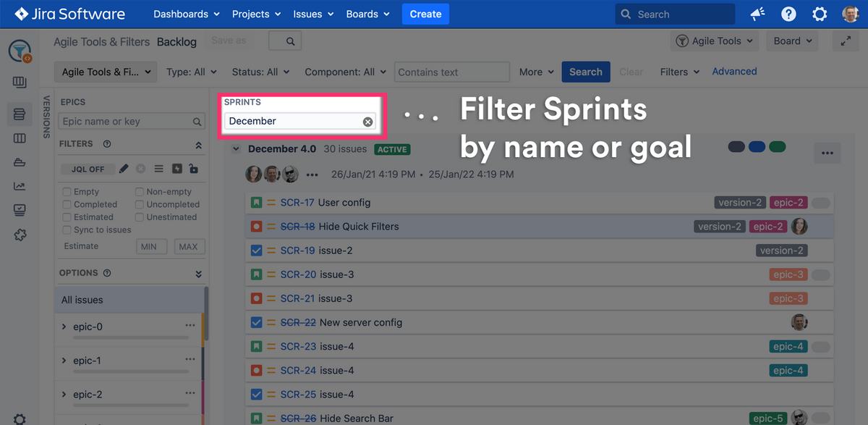Check the Uncompleted filter checkbox
868x425 pixels.
tap(140, 204)
